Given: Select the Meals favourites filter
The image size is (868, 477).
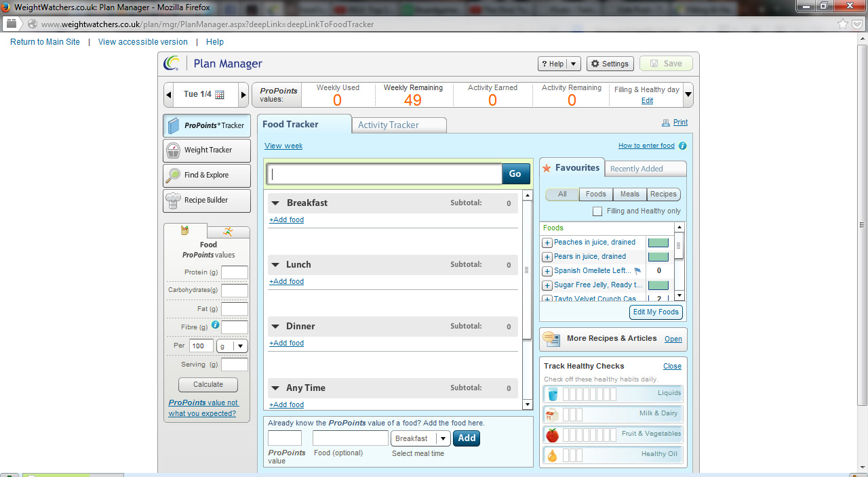Looking at the screenshot, I should click(630, 194).
